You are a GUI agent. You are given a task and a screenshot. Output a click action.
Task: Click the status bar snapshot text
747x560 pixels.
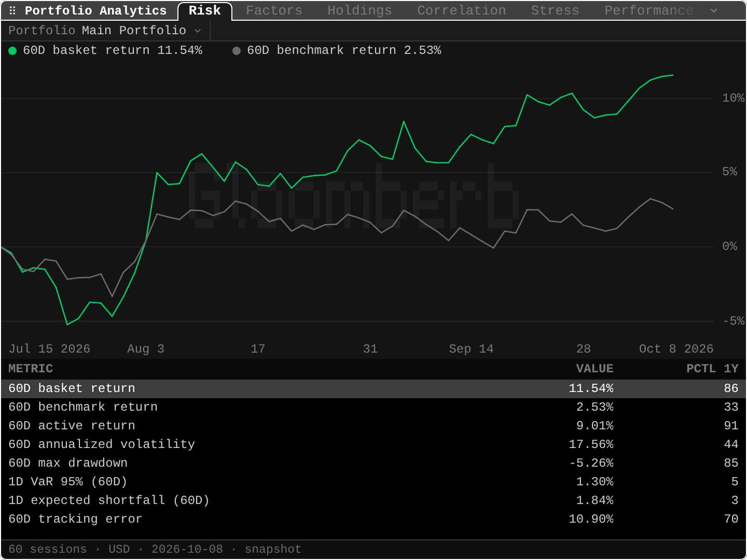click(273, 549)
